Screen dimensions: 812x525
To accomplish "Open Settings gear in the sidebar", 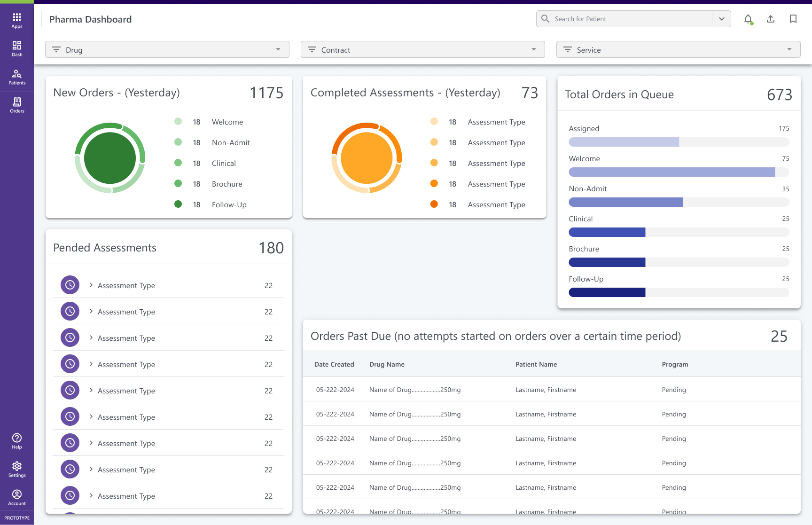I will tap(17, 469).
